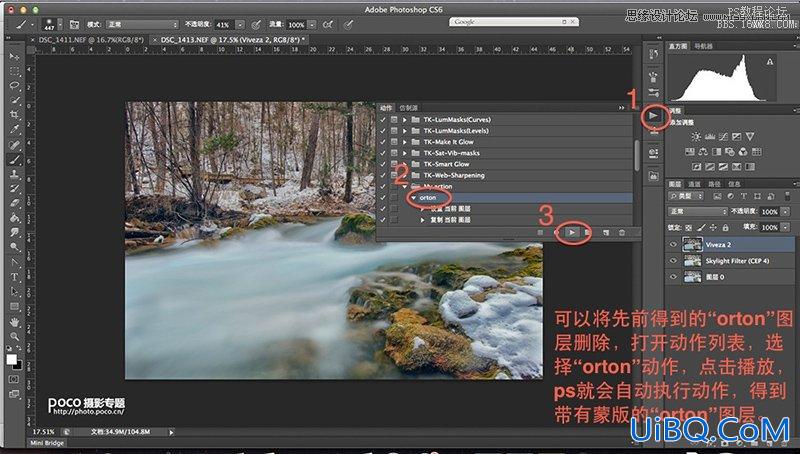The width and height of the screenshot is (800, 454).
Task: Collapse the orton action
Action: [414, 197]
